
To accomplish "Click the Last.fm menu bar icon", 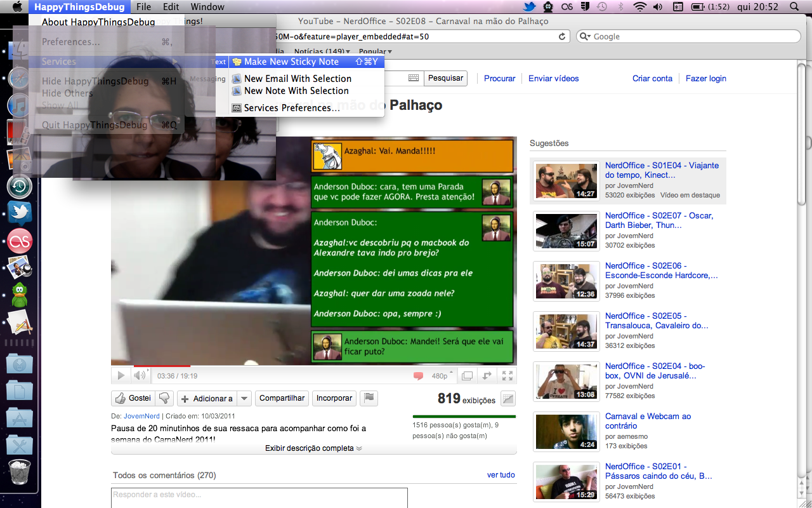I will (567, 7).
